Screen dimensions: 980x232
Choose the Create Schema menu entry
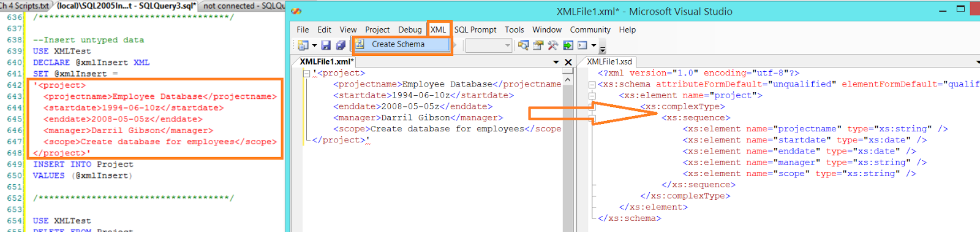pos(401,44)
